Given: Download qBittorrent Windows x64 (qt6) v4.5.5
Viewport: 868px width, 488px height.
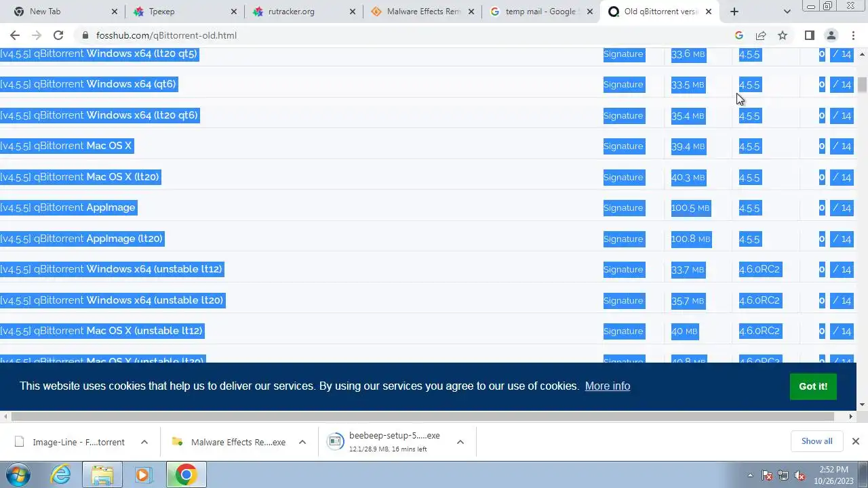Looking at the screenshot, I should coord(88,84).
